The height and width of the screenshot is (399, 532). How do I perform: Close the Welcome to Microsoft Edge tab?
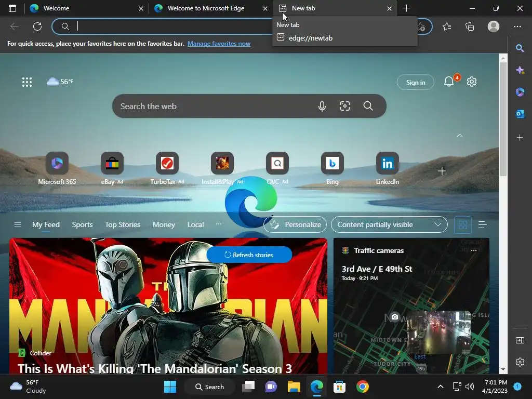265,8
